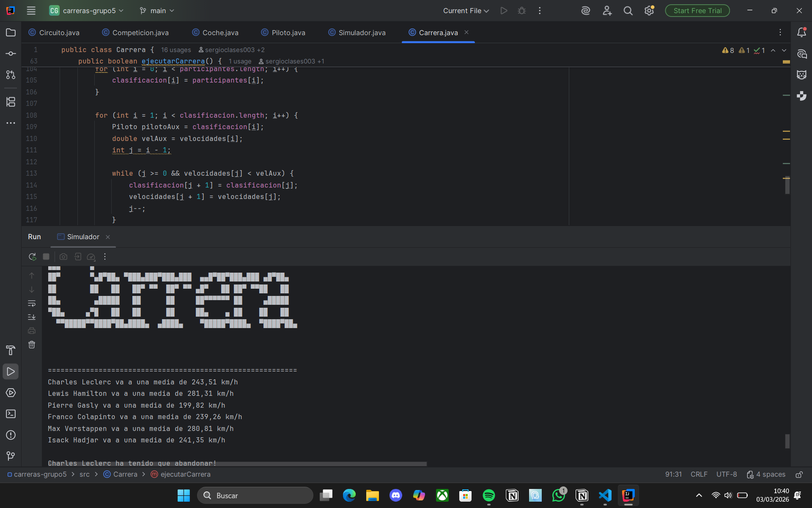Expand the carreras-grupo5 project dropdown
The image size is (812, 508).
pyautogui.click(x=88, y=11)
